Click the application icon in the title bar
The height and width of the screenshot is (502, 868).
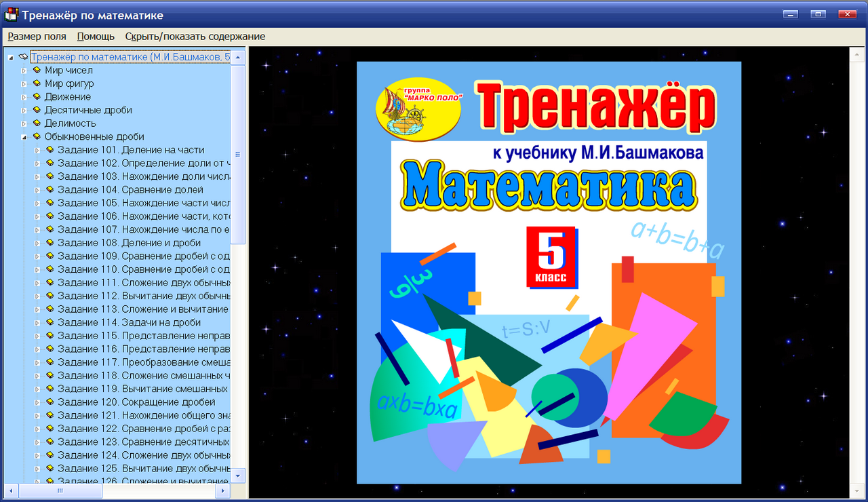click(x=11, y=14)
